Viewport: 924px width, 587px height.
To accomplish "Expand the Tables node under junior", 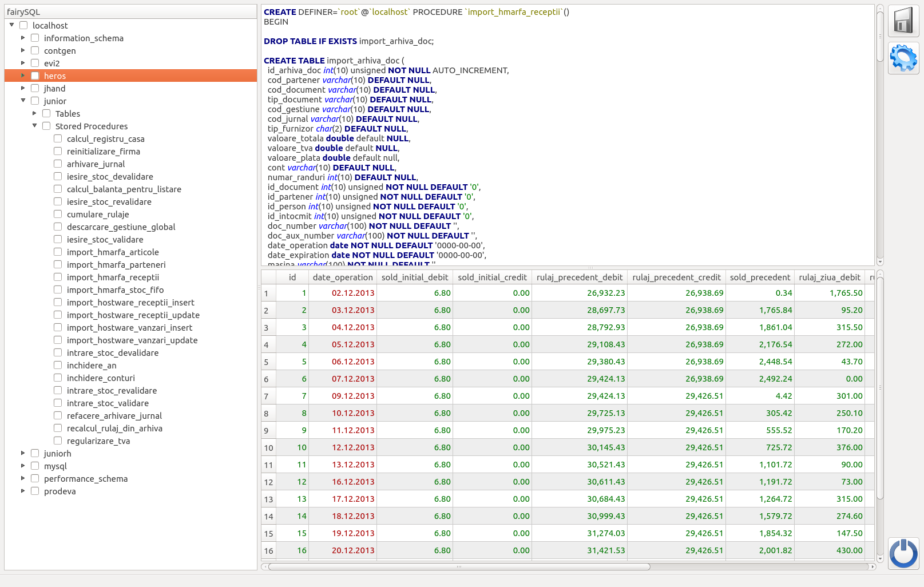I will click(x=34, y=113).
